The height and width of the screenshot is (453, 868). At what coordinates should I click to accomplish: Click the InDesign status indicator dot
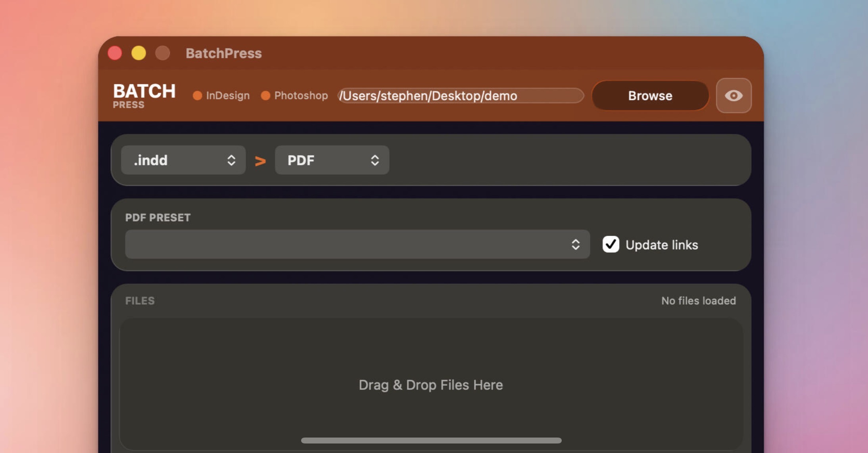click(197, 96)
